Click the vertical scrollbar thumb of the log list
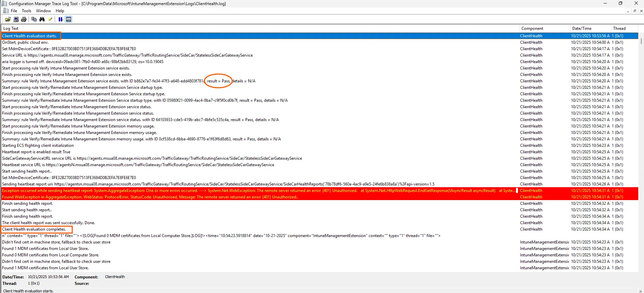 [x=641, y=41]
